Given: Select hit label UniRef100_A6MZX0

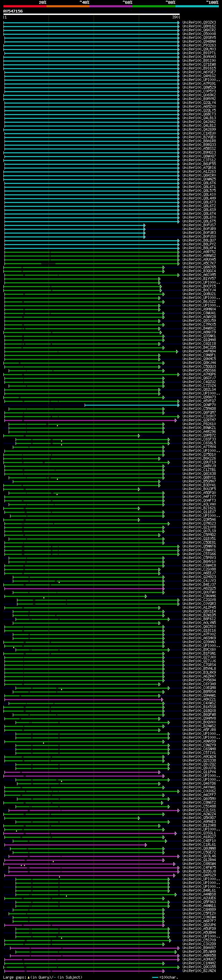Looking at the screenshot, I should [x=199, y=106].
